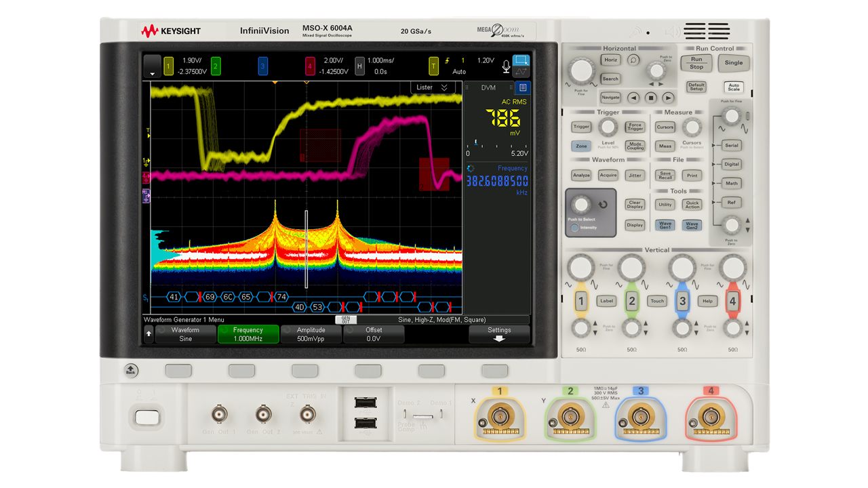868x488 pixels.
Task: Push the Display button
Action: click(635, 225)
